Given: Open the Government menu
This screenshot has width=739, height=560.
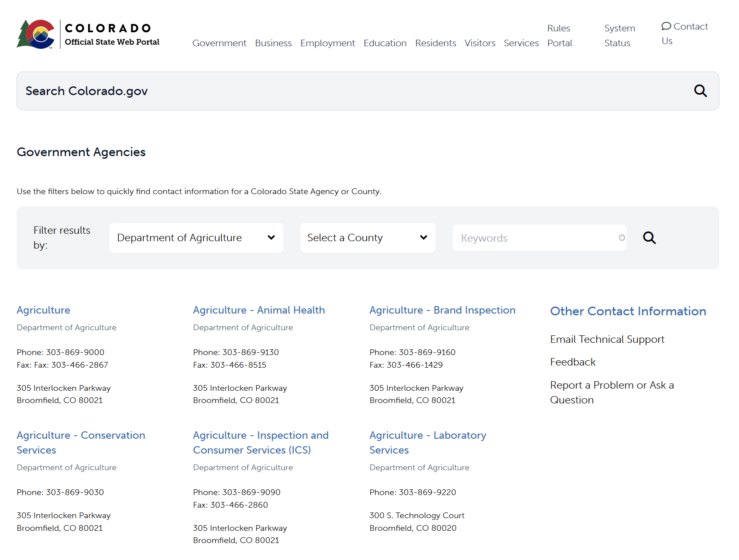Looking at the screenshot, I should 219,43.
